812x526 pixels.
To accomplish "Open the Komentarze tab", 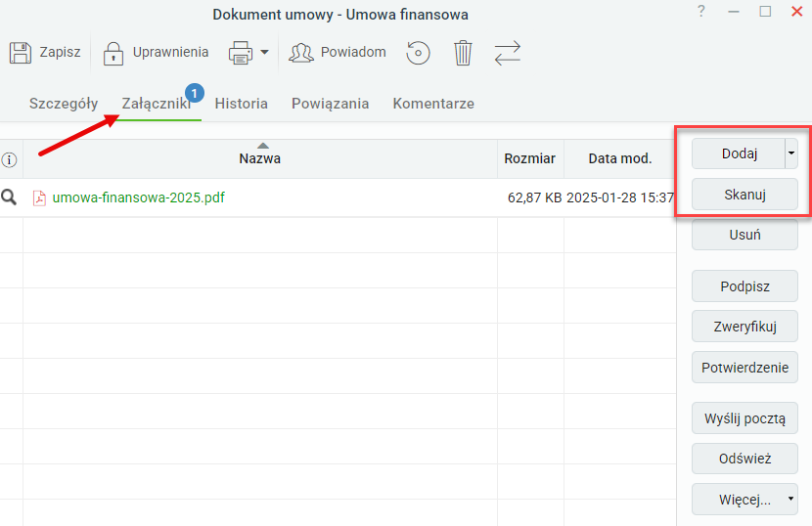I will pyautogui.click(x=433, y=104).
